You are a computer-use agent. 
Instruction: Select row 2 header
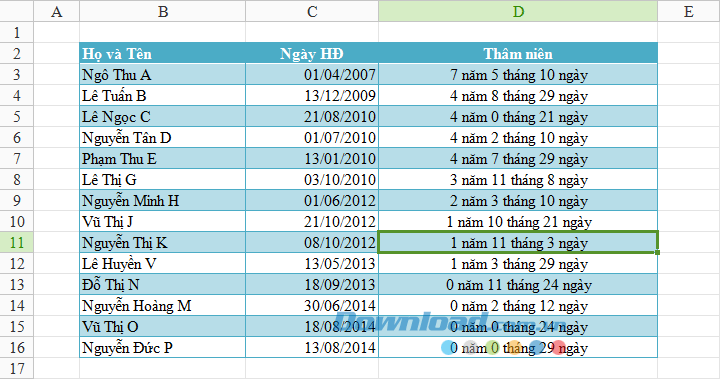point(17,53)
